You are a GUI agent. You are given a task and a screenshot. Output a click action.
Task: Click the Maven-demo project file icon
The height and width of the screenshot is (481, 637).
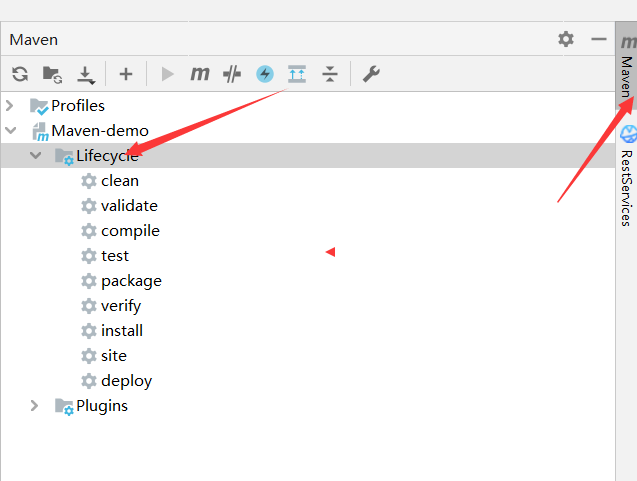[40, 132]
